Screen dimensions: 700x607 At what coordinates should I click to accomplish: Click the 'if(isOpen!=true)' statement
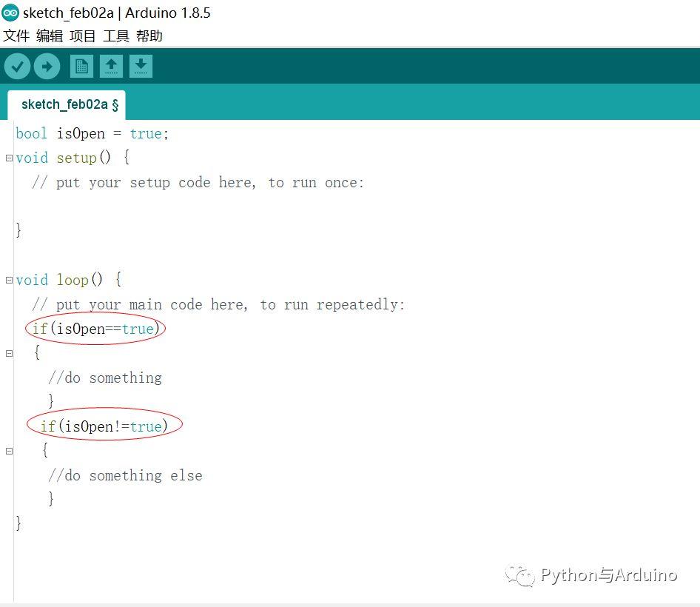[x=104, y=426]
